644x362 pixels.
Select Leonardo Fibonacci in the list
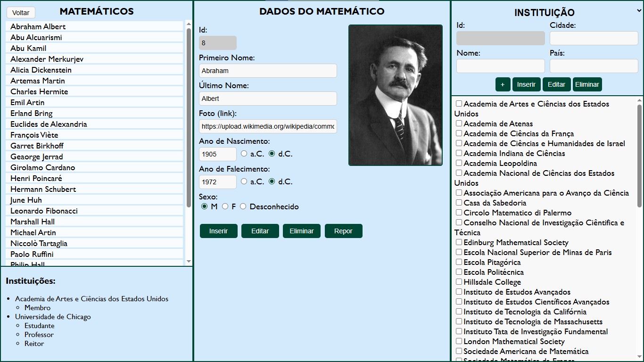coord(94,211)
